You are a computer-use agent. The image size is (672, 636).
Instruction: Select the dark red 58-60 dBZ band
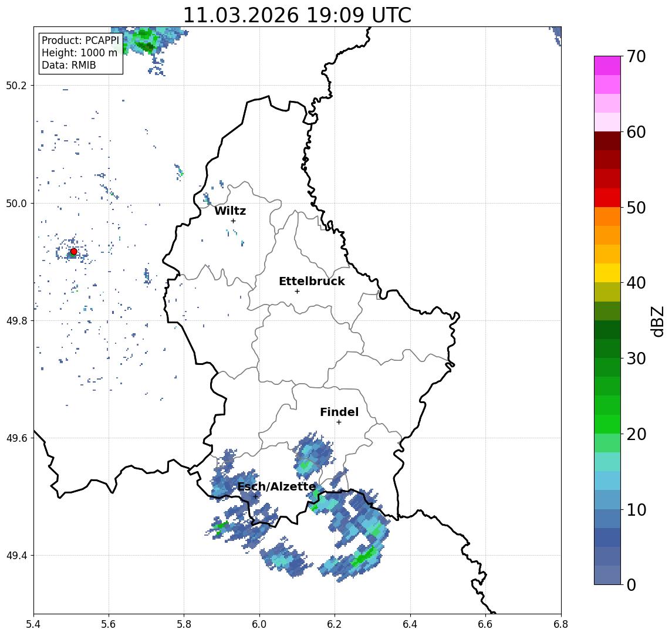[x=607, y=141]
